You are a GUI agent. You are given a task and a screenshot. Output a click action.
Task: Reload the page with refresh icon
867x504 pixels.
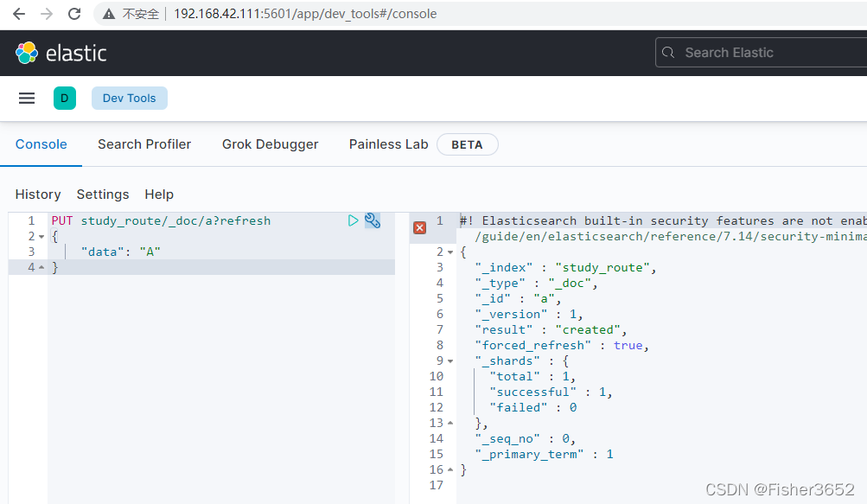click(74, 14)
